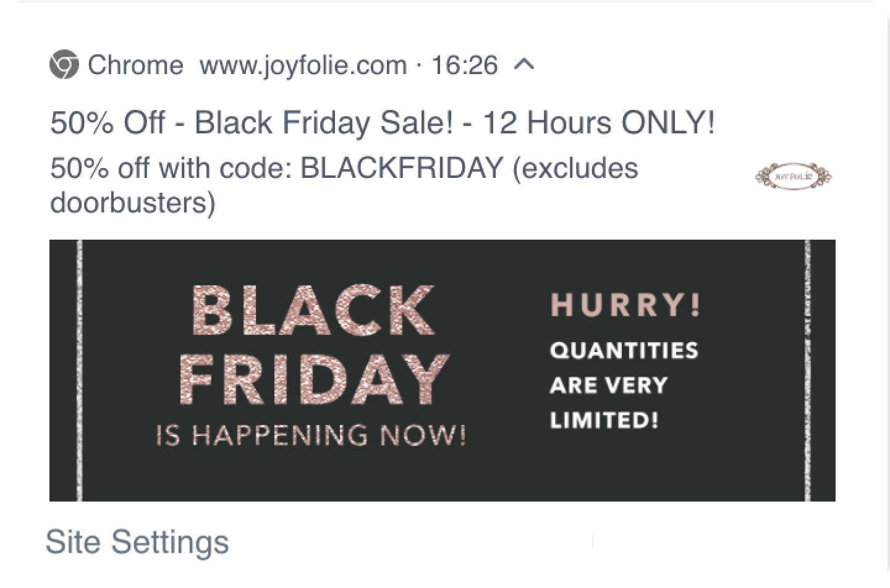Click the 16:26 notification timestamp
The image size is (890, 588).
464,65
